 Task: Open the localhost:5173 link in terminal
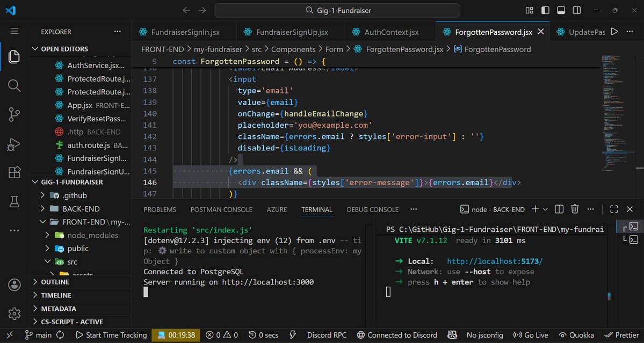click(495, 261)
